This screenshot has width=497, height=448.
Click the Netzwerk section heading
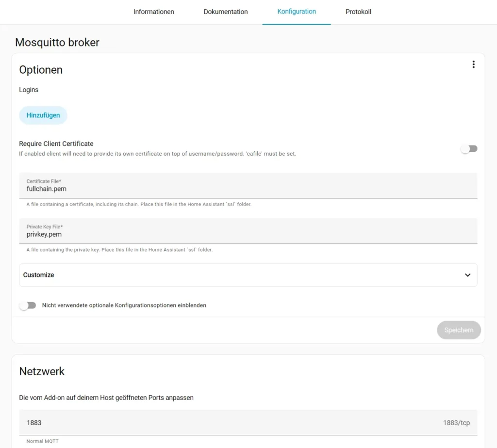coord(42,371)
